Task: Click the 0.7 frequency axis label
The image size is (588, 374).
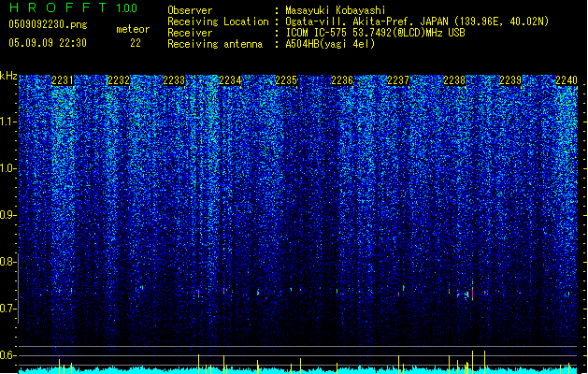Action: pyautogui.click(x=7, y=309)
